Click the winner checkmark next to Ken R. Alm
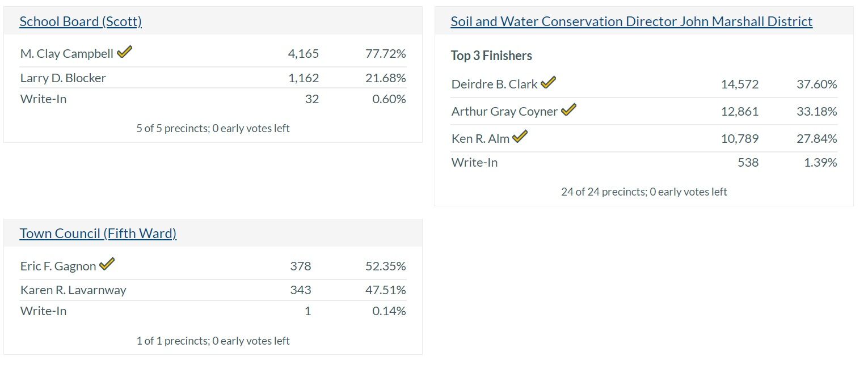 coord(520,136)
